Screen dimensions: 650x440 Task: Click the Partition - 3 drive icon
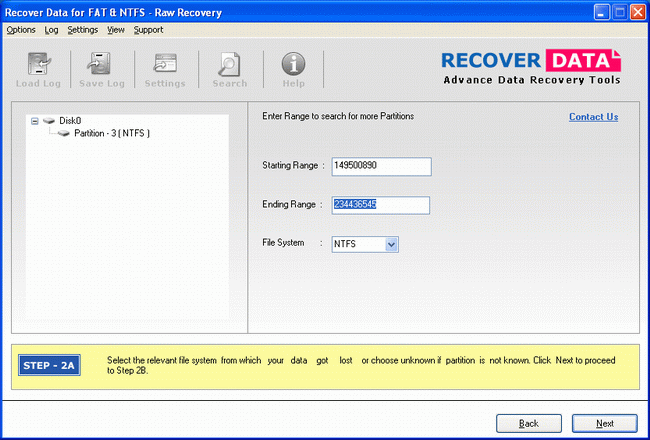tap(64, 133)
